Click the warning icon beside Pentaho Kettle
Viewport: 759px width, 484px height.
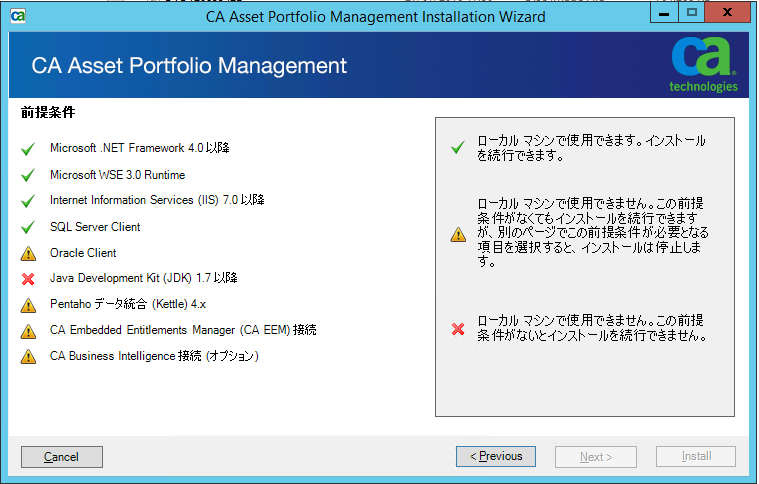coord(27,305)
